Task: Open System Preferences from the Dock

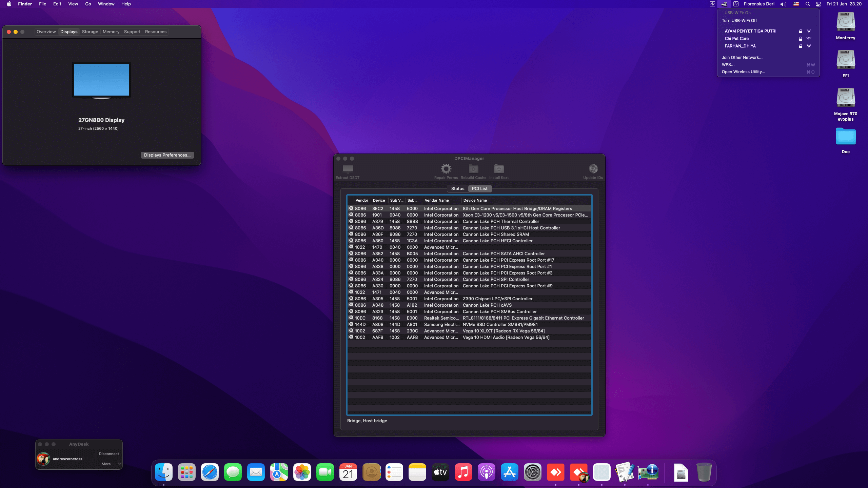Action: click(x=533, y=472)
